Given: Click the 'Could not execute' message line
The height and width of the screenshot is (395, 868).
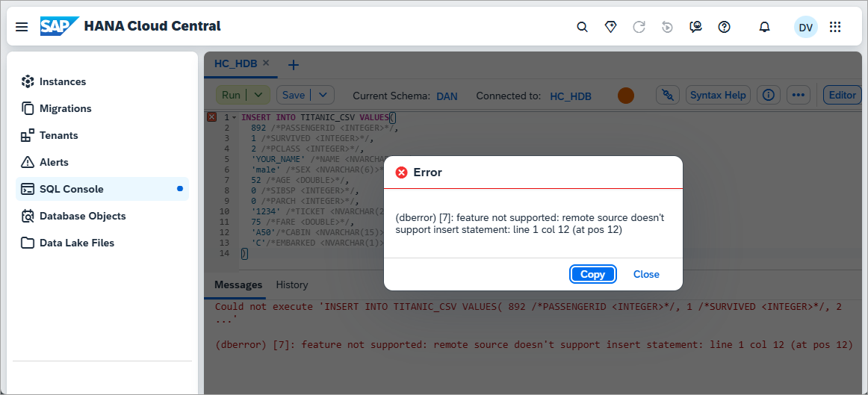Looking at the screenshot, I should coord(529,312).
